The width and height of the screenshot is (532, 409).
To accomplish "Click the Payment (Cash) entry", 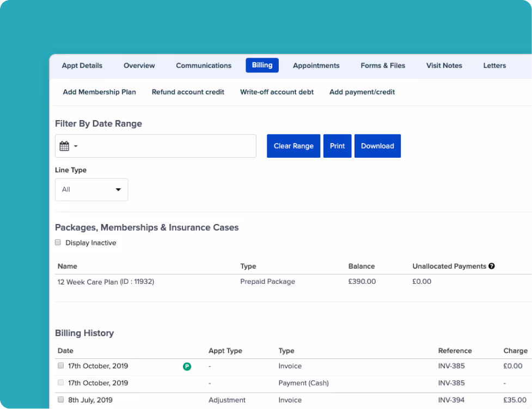I will coord(304,383).
